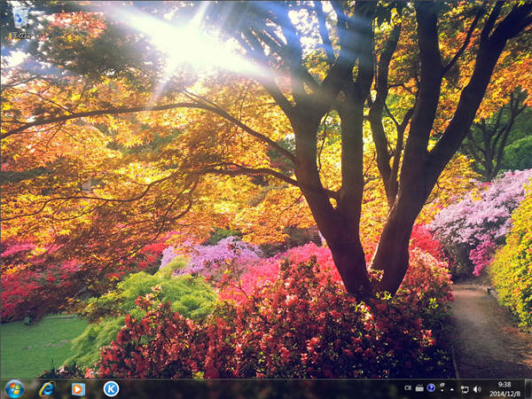Open the Windows Start orb
532x399 pixels.
coord(14,389)
